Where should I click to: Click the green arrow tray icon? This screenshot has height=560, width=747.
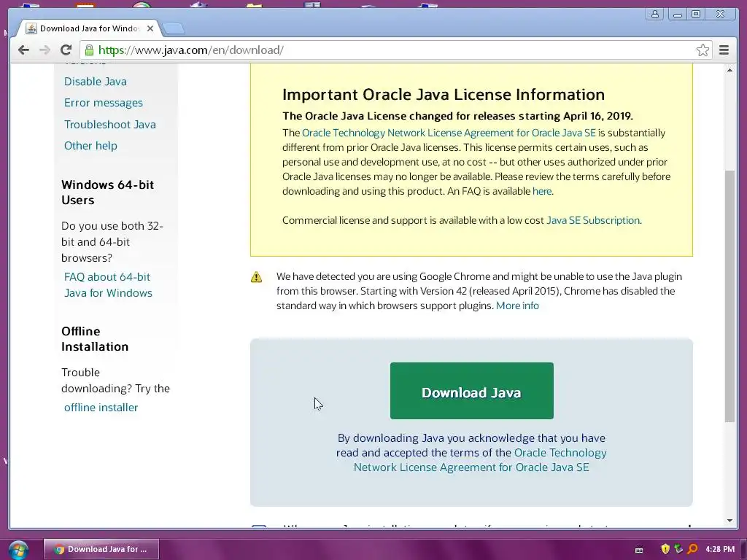678,550
